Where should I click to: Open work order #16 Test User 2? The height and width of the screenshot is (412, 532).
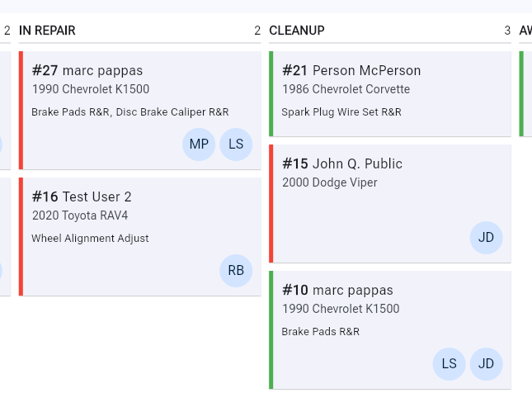tap(82, 197)
